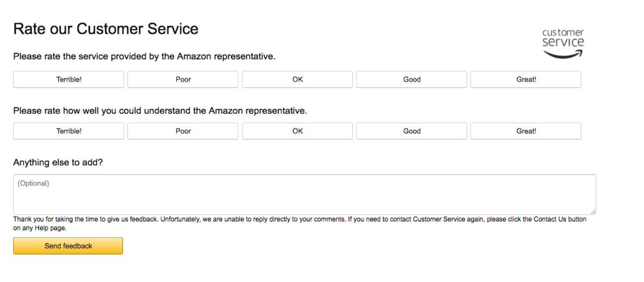This screenshot has height=282, width=644.
Task: Click the resize handle of the comments box
Action: 594,213
